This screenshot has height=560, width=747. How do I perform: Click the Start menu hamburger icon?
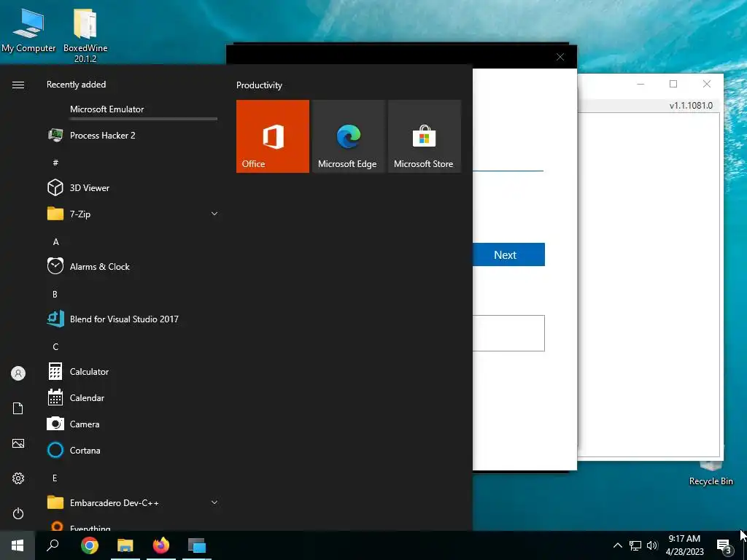(18, 85)
